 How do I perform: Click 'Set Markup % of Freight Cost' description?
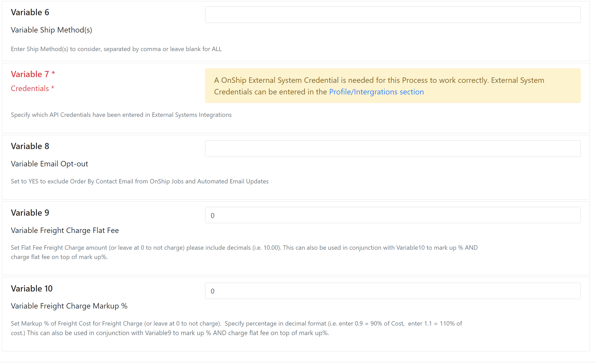[236, 328]
